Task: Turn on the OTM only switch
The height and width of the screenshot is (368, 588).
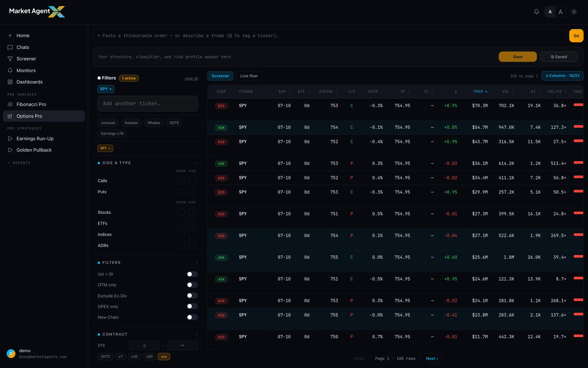Action: coord(192,285)
